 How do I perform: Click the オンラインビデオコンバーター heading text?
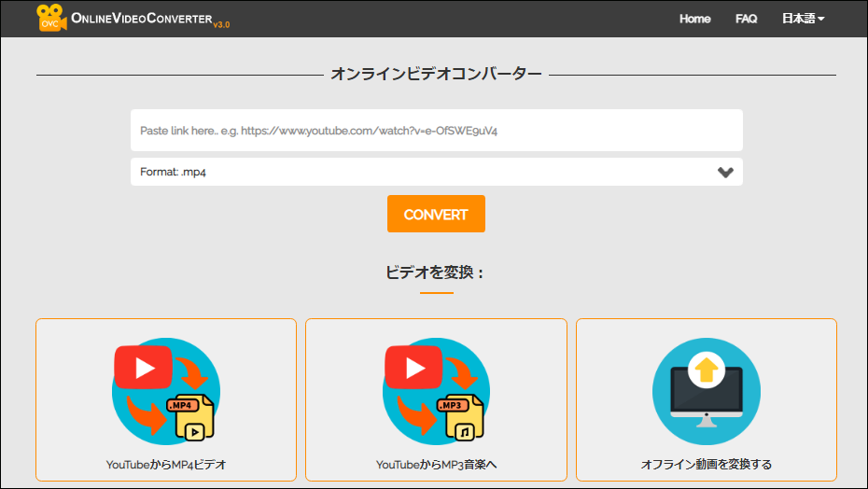[436, 74]
